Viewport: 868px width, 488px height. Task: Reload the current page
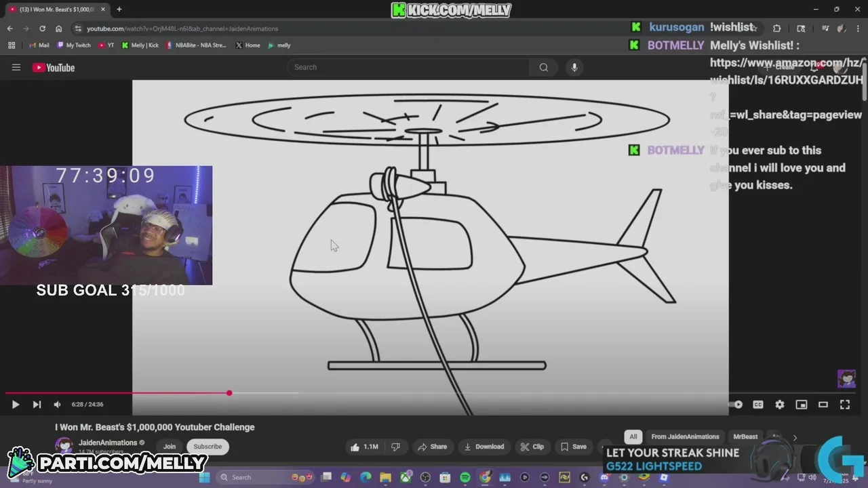pos(42,28)
